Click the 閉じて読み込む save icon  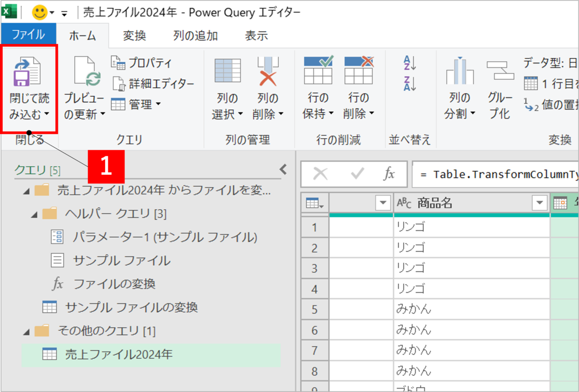tap(27, 72)
